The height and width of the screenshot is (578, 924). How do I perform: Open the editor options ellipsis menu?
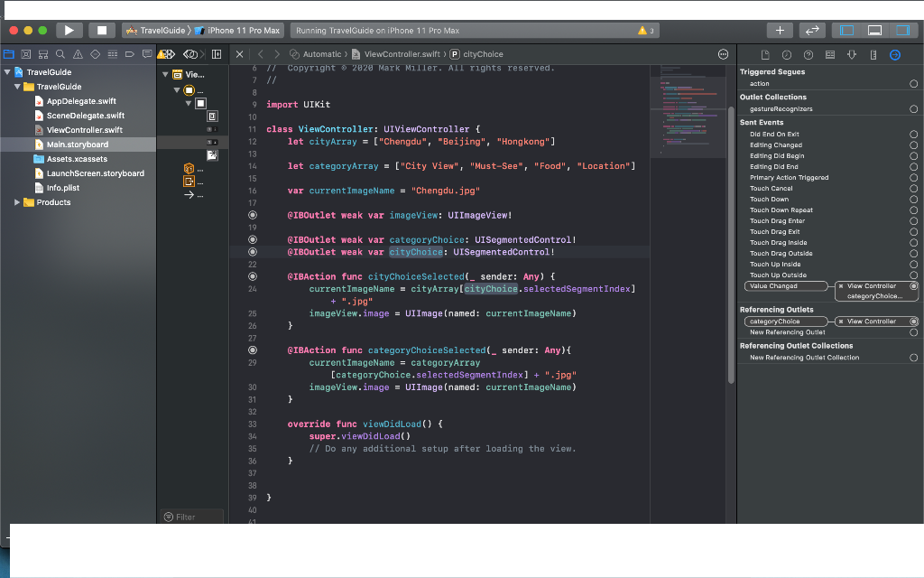tap(722, 54)
